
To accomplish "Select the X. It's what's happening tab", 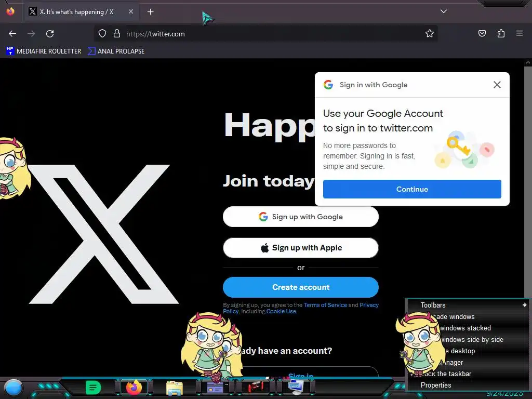I will (77, 12).
